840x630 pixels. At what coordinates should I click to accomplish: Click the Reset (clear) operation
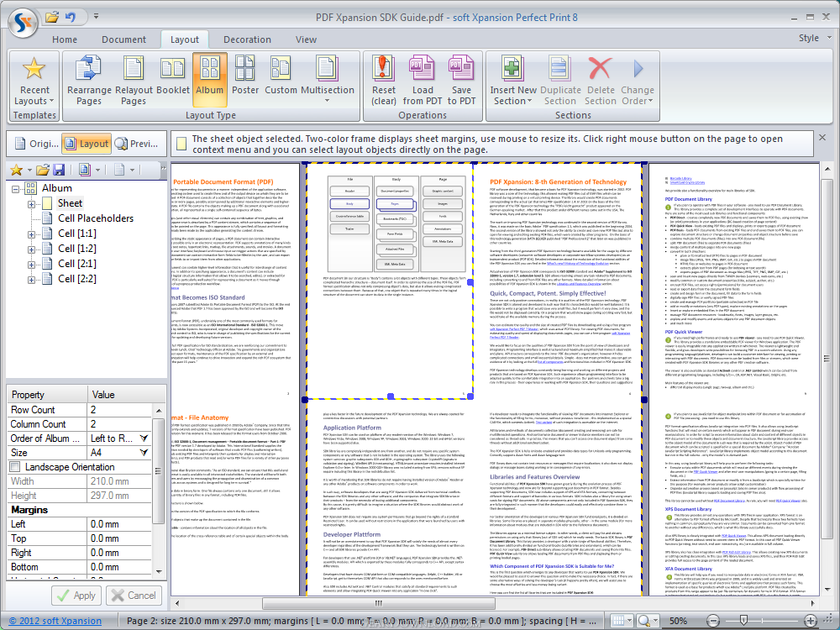[x=384, y=81]
